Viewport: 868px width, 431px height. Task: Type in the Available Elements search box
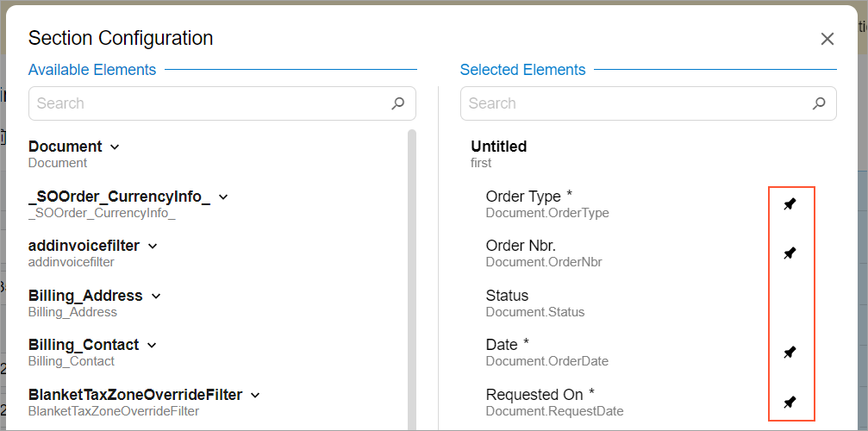click(x=207, y=103)
